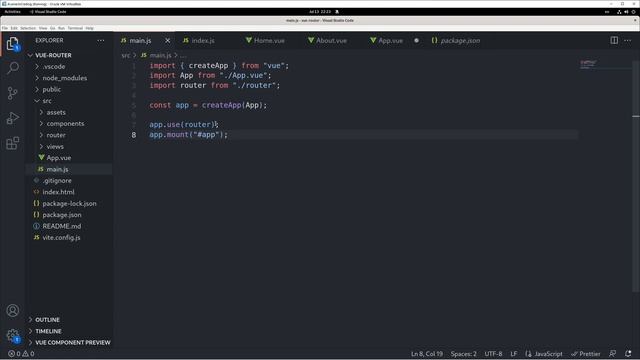Open the Help menu

pyautogui.click(x=89, y=28)
